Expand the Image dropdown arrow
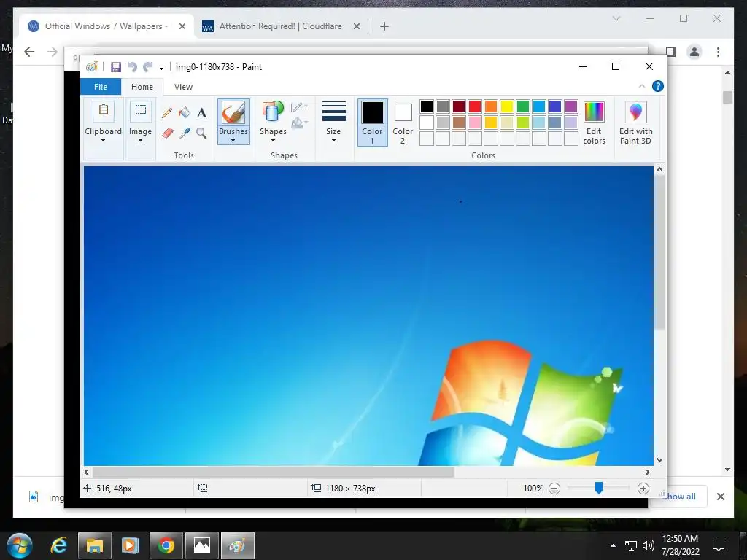The width and height of the screenshot is (747, 560). pos(140,141)
